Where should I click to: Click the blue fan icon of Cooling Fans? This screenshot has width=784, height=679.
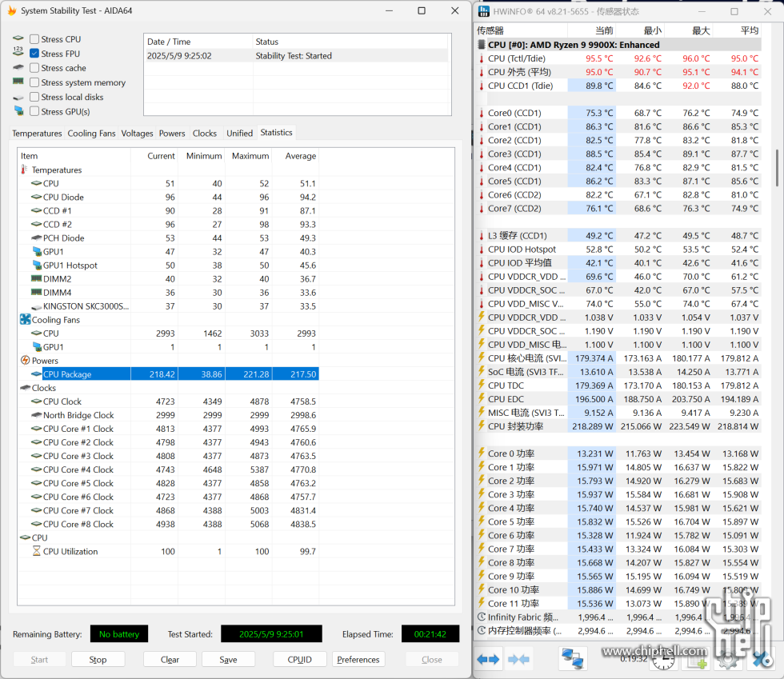coord(25,319)
